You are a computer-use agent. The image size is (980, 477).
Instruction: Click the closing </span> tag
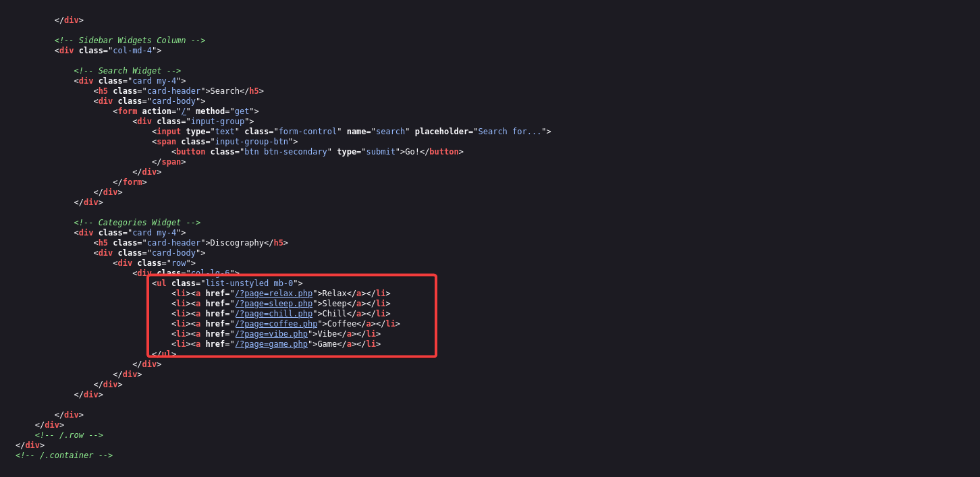tap(169, 162)
